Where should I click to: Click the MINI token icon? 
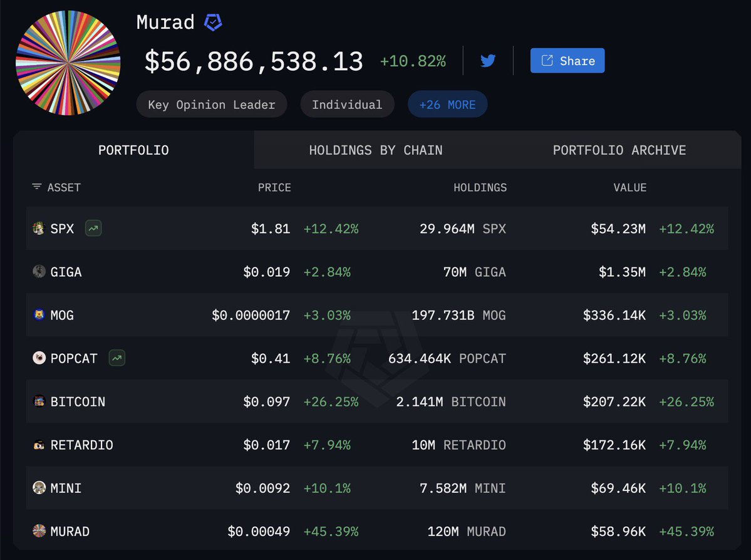pos(39,488)
